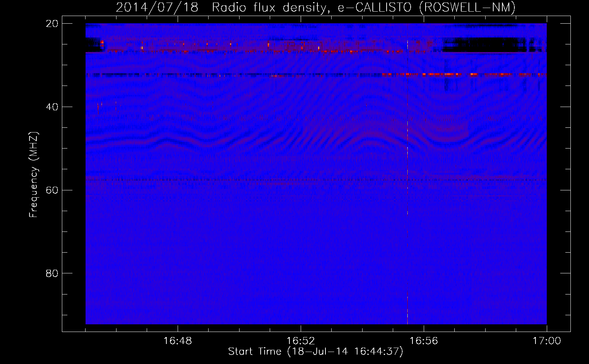Click the 16:56 time tick label

[424, 341]
